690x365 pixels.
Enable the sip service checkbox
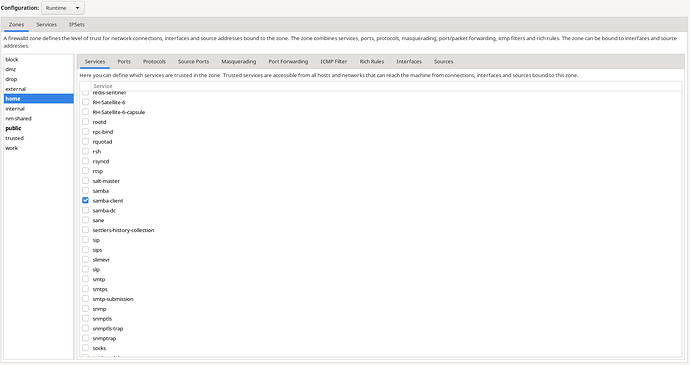pos(85,240)
